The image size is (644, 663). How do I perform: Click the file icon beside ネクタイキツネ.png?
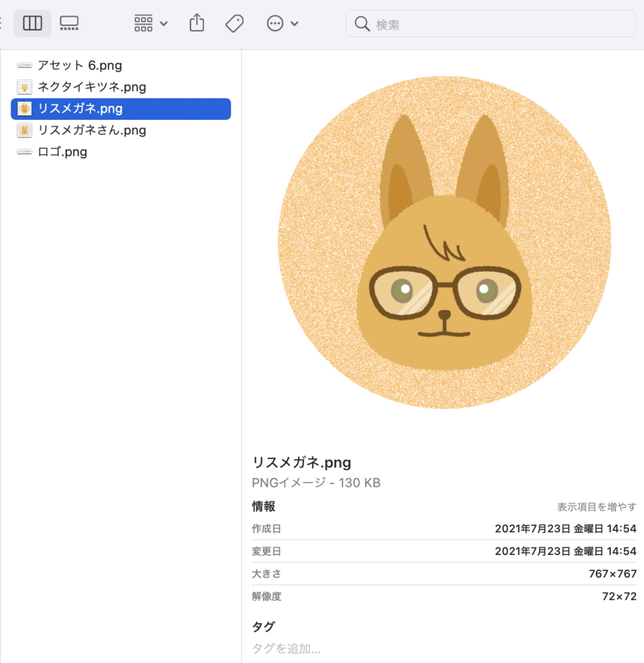coord(24,87)
